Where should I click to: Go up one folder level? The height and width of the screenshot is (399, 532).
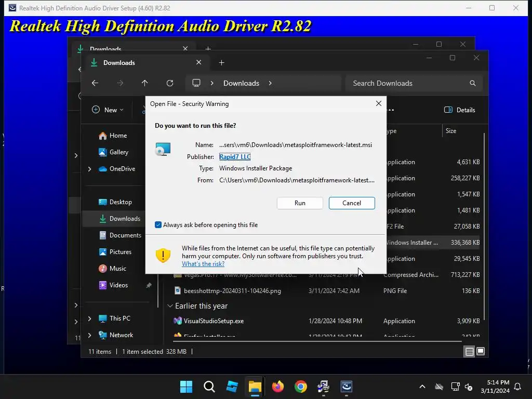pyautogui.click(x=145, y=83)
